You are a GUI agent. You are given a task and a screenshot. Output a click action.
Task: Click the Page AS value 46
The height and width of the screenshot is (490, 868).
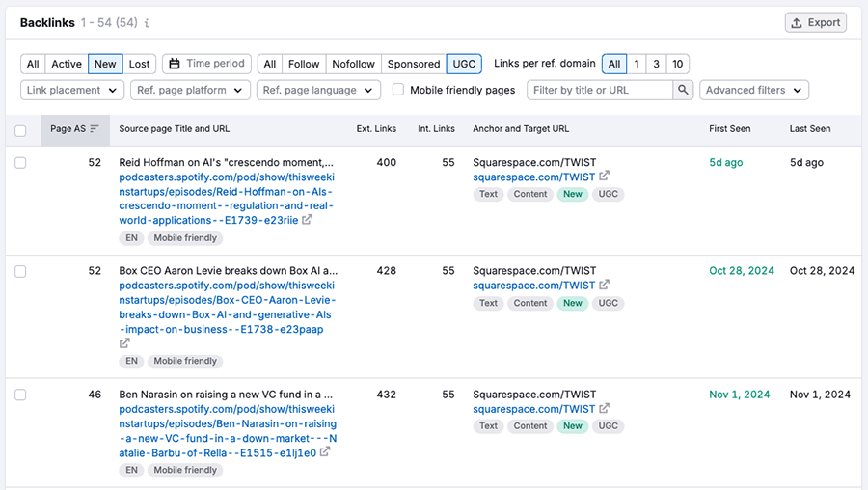95,395
